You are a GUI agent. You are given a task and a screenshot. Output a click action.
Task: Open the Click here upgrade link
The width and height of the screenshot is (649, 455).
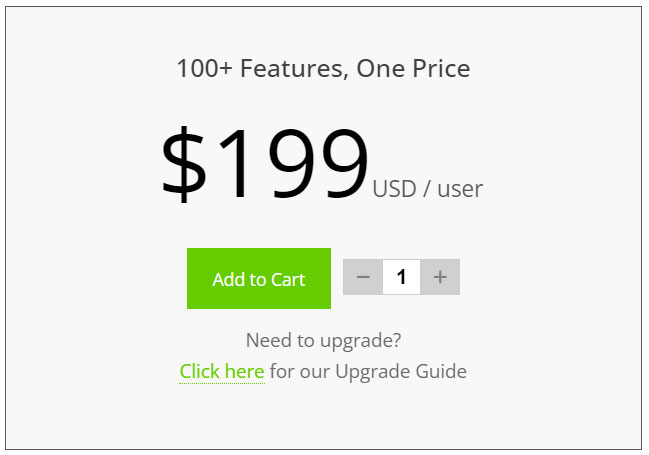tap(221, 372)
